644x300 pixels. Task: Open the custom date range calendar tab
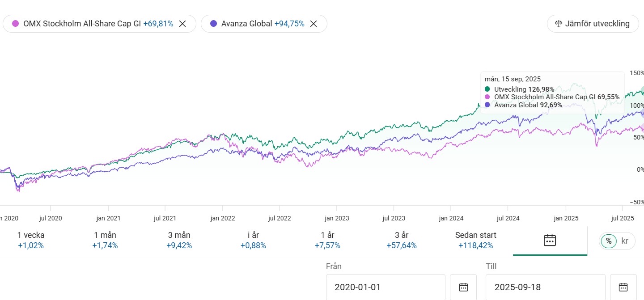(x=550, y=240)
